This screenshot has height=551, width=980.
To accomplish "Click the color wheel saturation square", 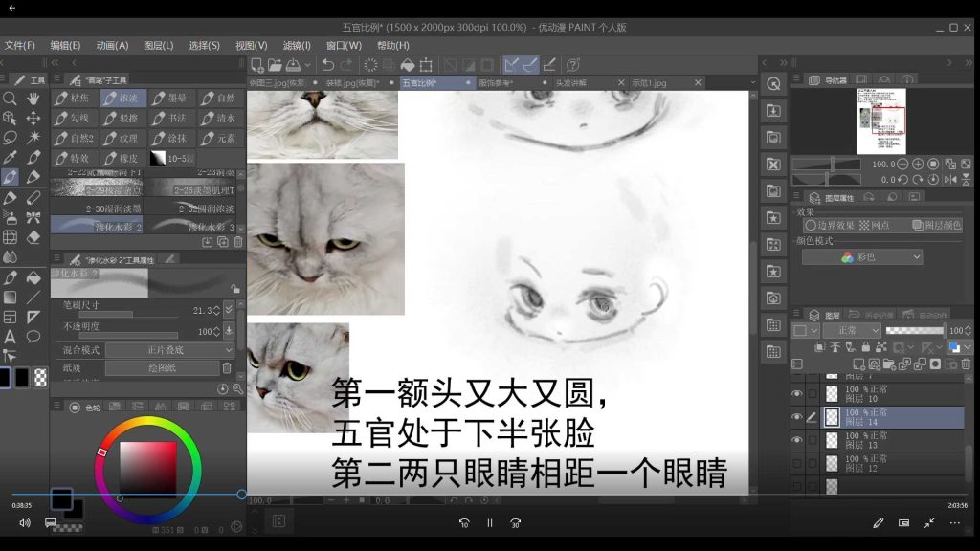I will point(148,469).
